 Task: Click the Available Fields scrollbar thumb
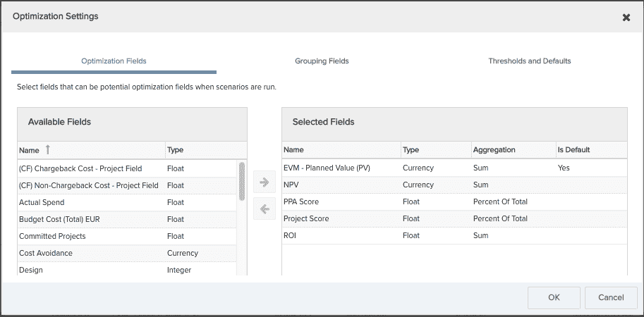pyautogui.click(x=242, y=181)
